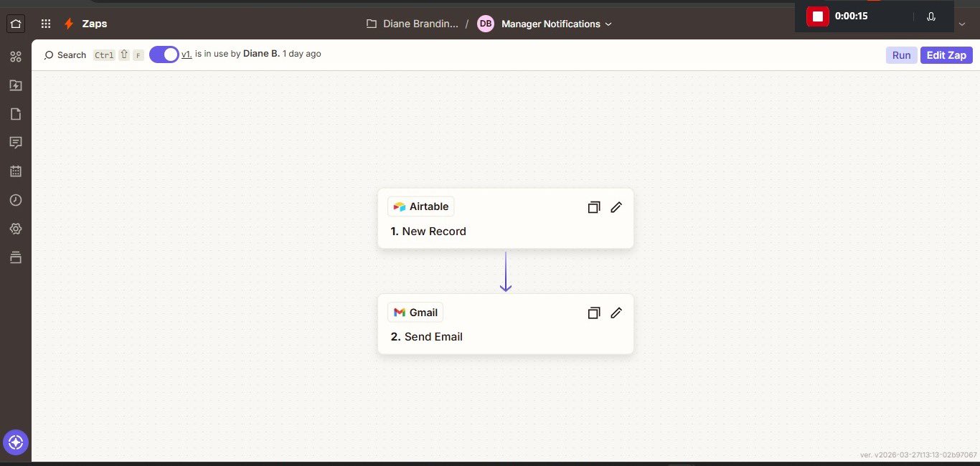Viewport: 980px width, 466px height.
Task: Click the Gmail app badge
Action: (x=415, y=313)
